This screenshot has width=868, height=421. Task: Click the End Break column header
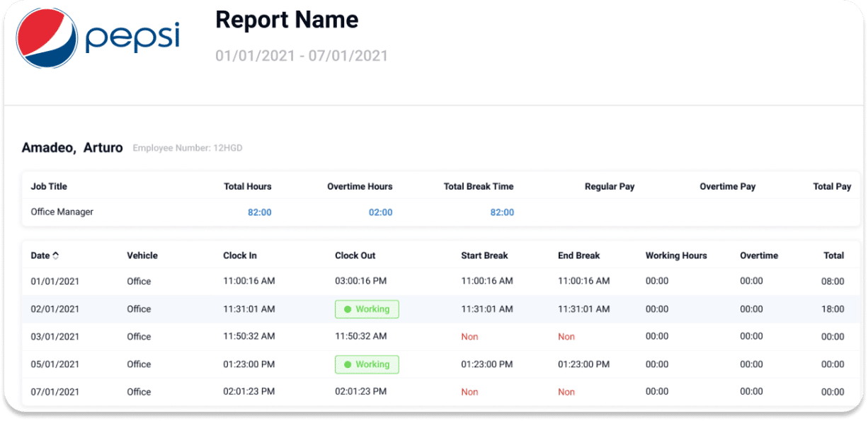click(579, 255)
